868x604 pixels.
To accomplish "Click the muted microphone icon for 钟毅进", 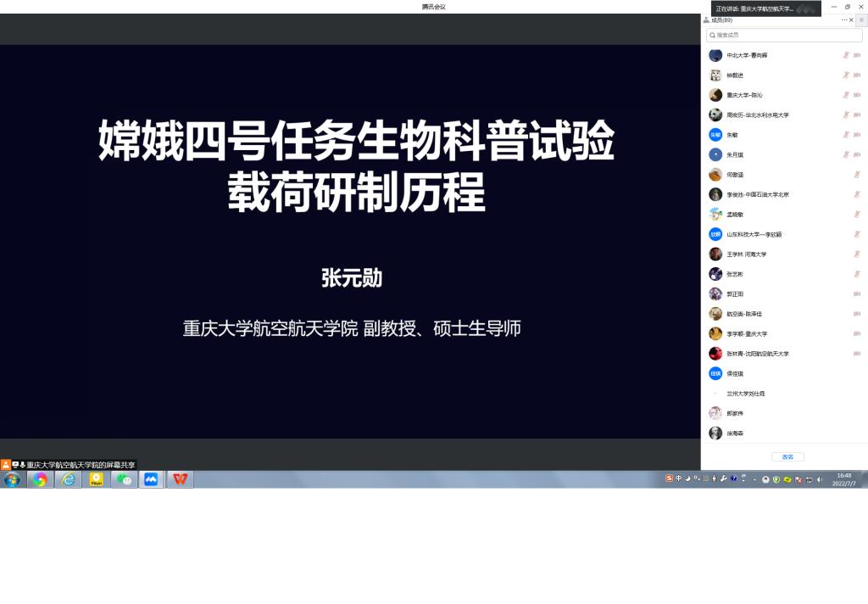I will point(845,75).
